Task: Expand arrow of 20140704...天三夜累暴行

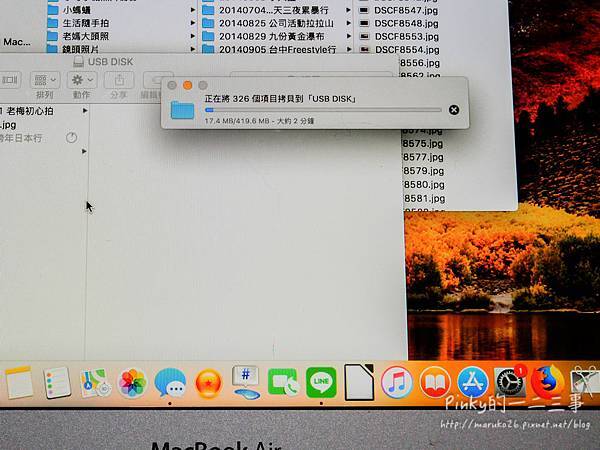Action: (348, 10)
